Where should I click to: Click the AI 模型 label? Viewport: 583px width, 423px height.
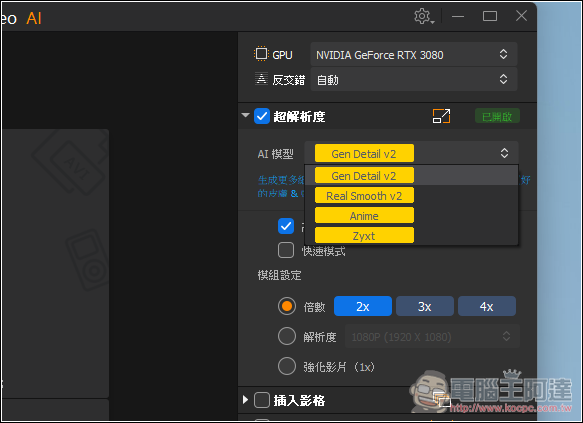coord(275,154)
